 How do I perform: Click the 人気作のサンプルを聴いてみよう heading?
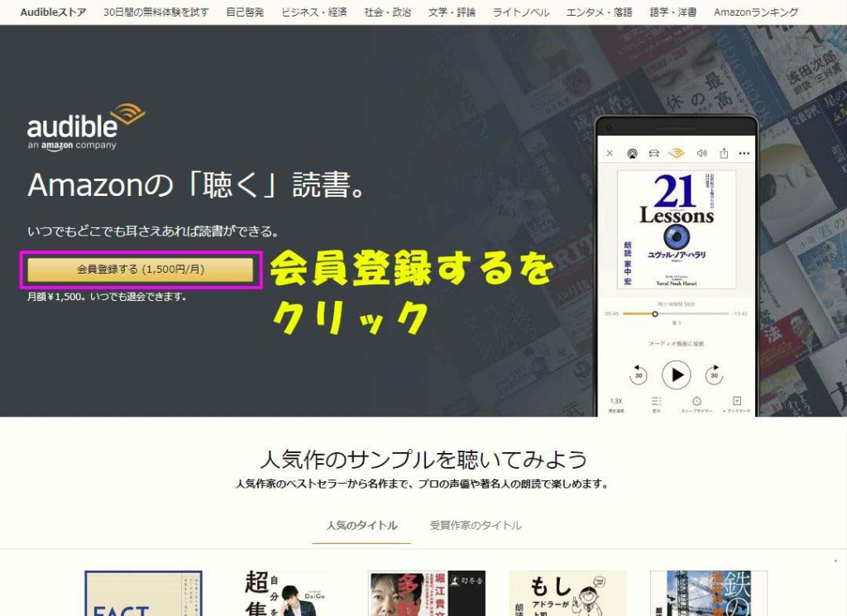point(423,460)
